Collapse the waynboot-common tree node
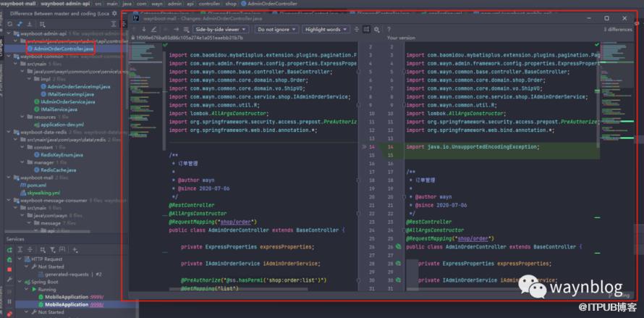The height and width of the screenshot is (318, 644). point(7,57)
